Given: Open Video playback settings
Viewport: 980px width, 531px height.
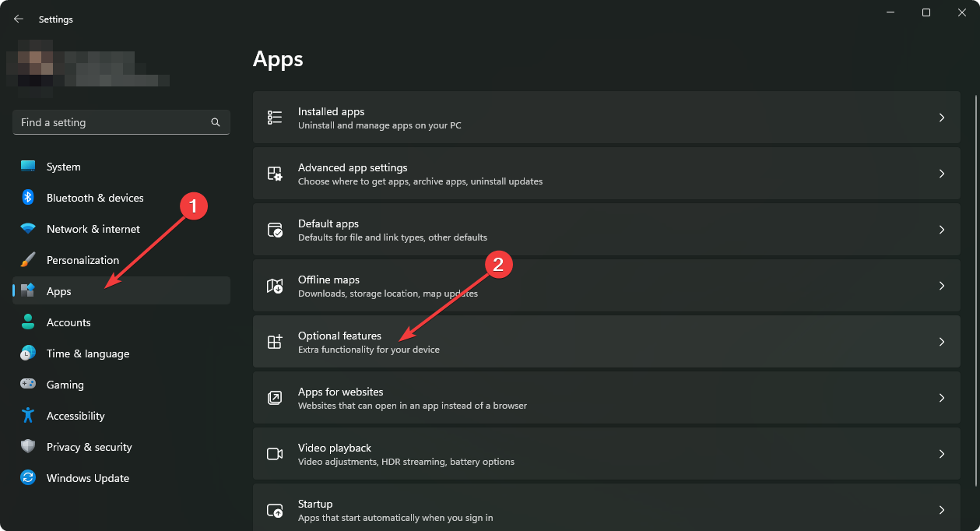Looking at the screenshot, I should (x=606, y=454).
